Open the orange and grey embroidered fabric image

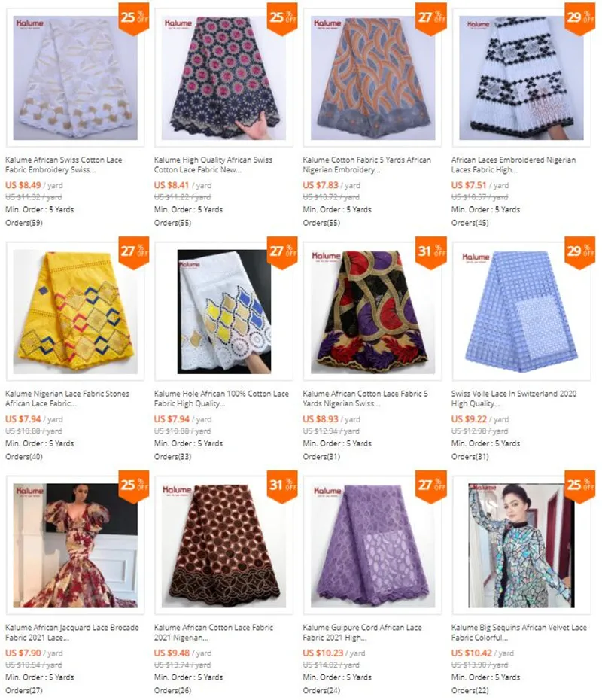tap(372, 78)
